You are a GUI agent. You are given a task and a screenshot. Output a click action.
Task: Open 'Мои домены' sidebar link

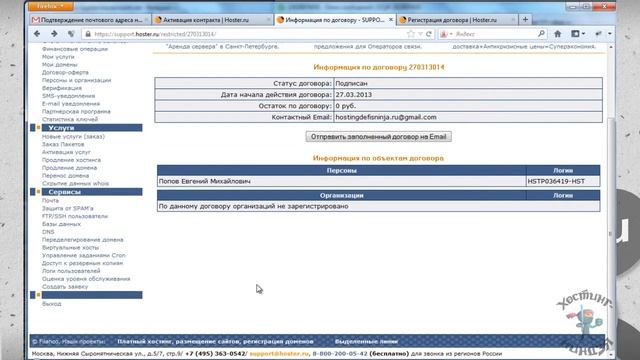coord(60,64)
